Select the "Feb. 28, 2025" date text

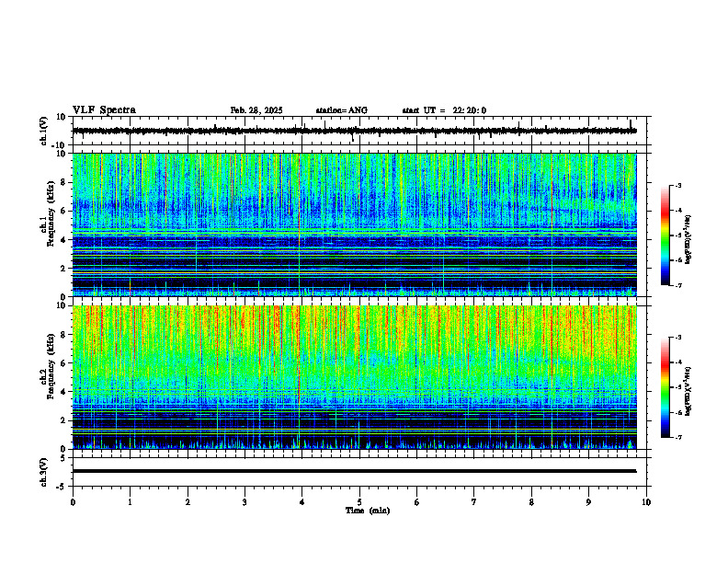point(256,110)
